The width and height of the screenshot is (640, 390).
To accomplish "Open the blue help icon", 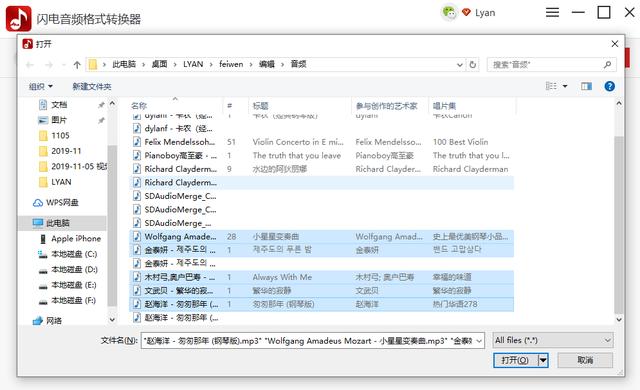I will point(609,86).
